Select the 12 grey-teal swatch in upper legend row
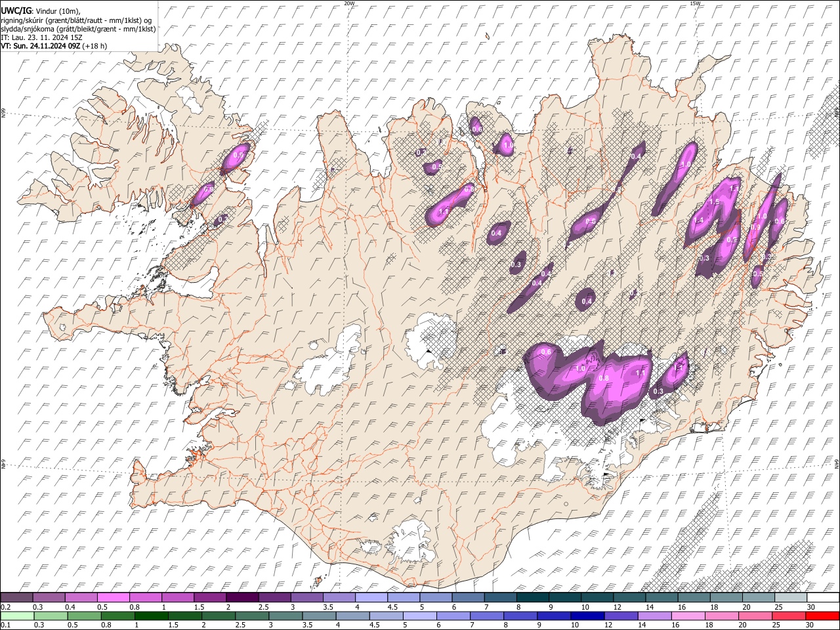Viewport: 840px width, 630px height. click(629, 598)
